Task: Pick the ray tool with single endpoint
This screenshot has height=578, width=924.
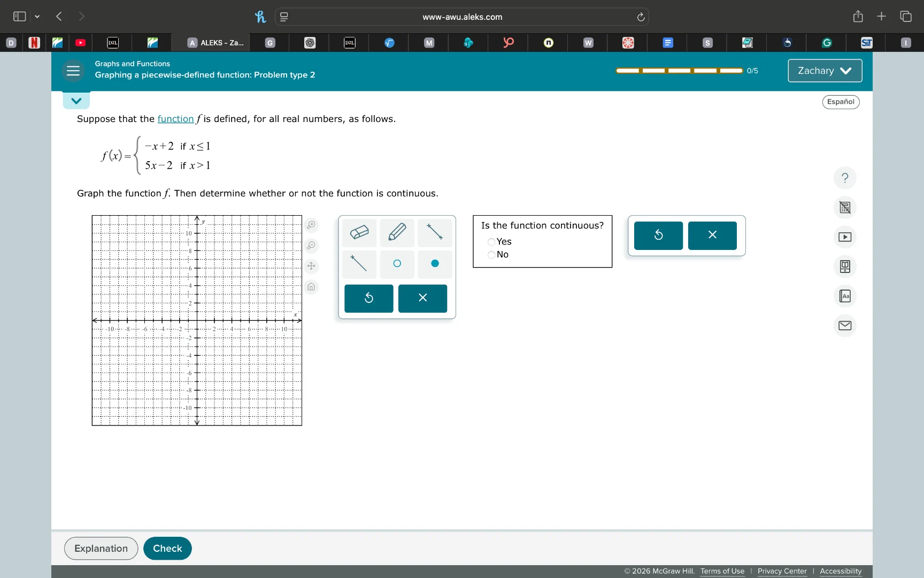Action: click(359, 264)
